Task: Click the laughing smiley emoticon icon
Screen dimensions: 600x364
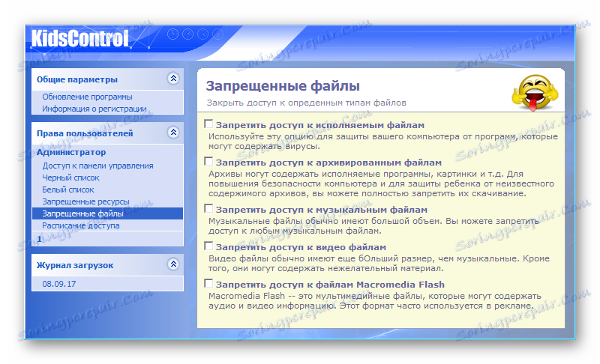Action: pyautogui.click(x=535, y=93)
